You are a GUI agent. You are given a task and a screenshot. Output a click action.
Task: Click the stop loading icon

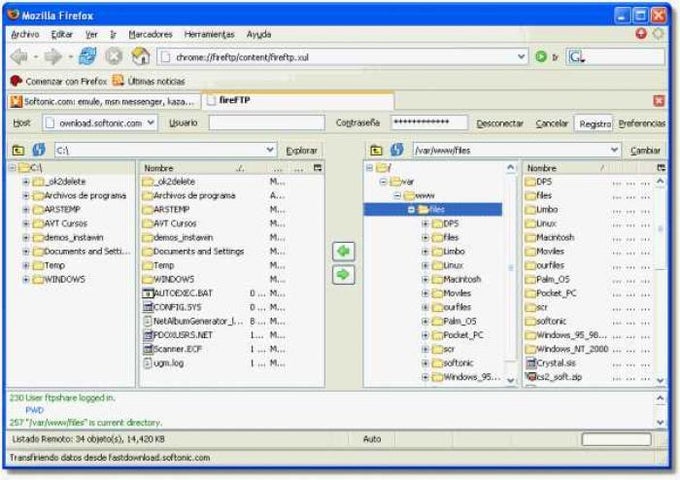[x=114, y=56]
